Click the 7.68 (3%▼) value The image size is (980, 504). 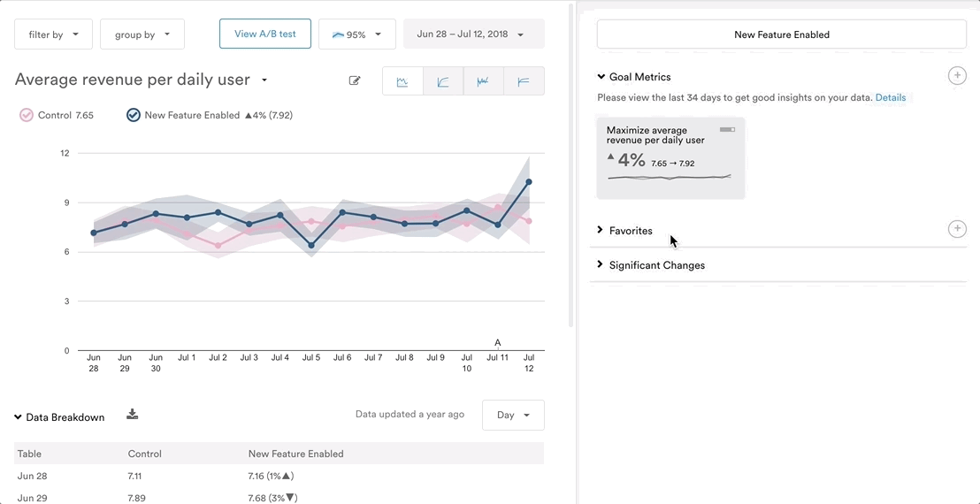273,498
